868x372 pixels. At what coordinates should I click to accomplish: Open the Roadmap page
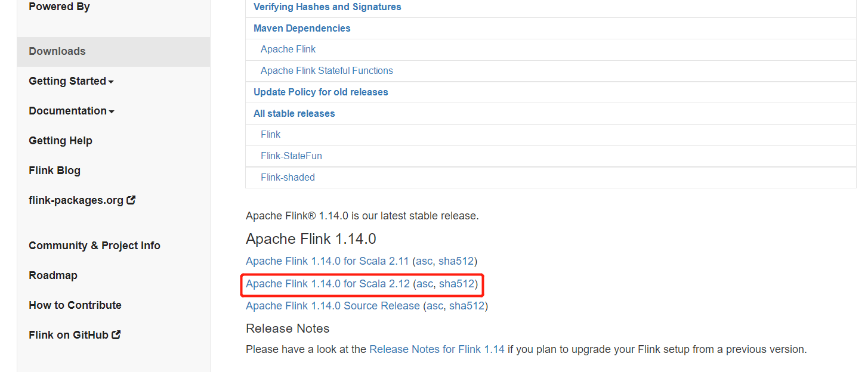[53, 275]
